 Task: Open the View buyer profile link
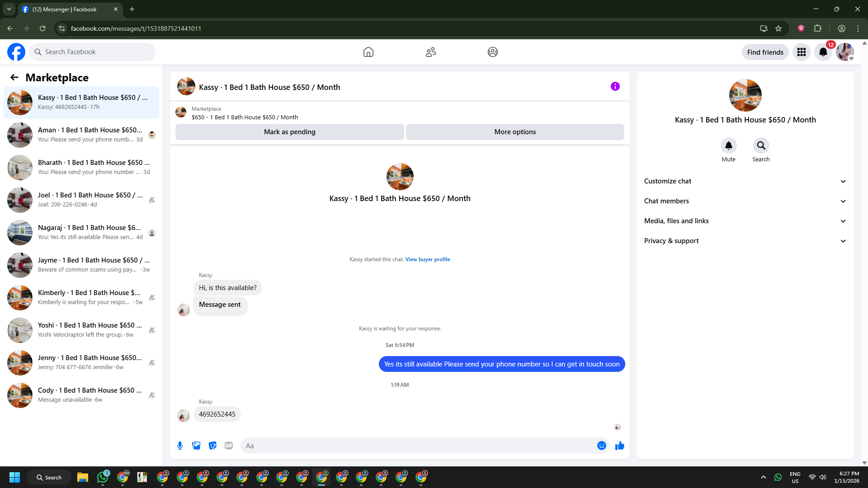pos(427,259)
